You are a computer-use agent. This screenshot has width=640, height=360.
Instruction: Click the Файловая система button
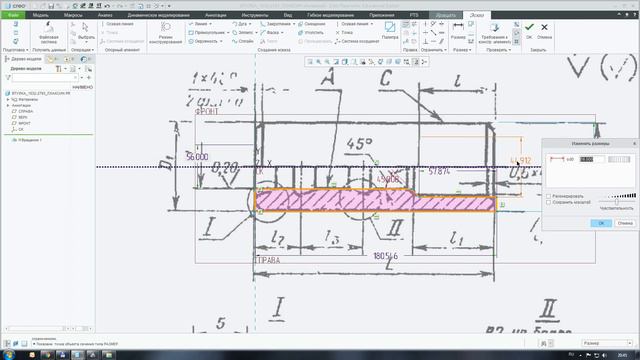point(49,33)
